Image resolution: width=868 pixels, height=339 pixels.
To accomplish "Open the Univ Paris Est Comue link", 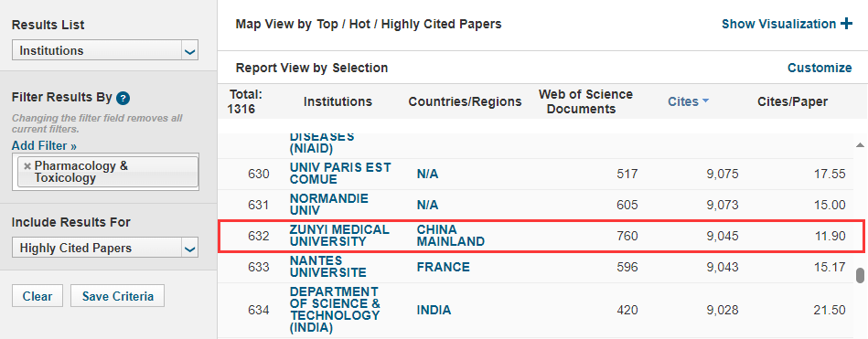I will pyautogui.click(x=340, y=174).
